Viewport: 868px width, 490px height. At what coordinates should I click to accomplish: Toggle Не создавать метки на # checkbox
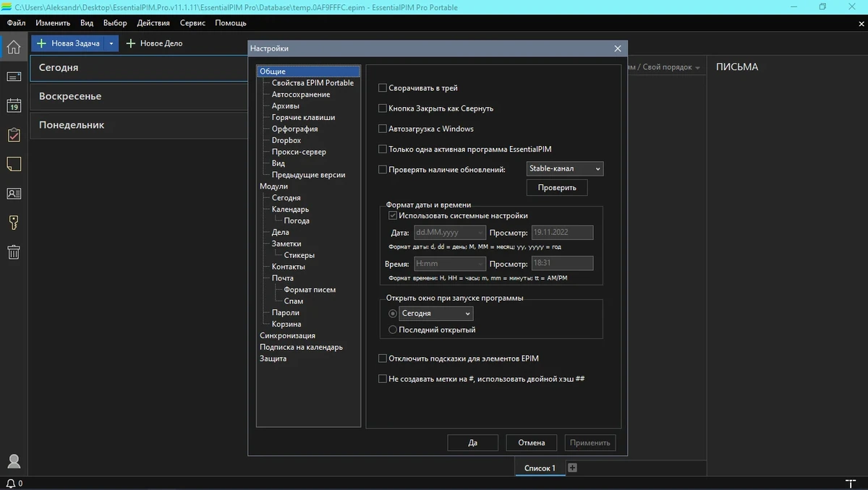(383, 379)
